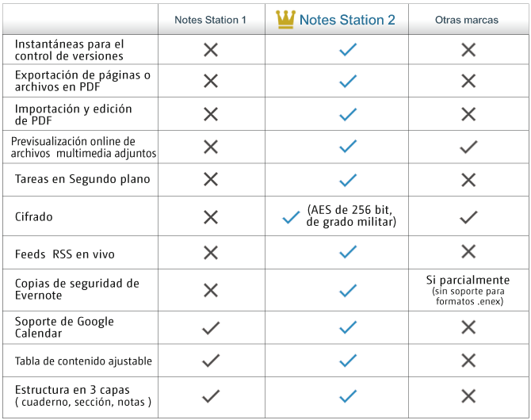Click the Si parcialmente text
531x420 pixels.
click(468, 281)
